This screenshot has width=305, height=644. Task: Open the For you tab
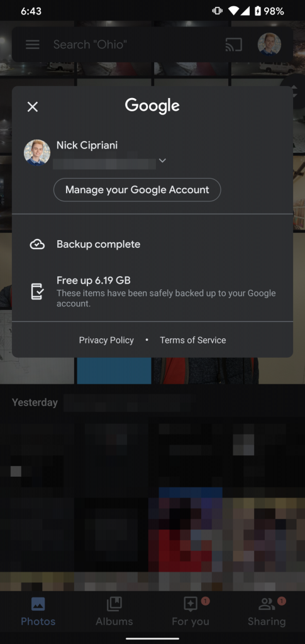pos(191,611)
